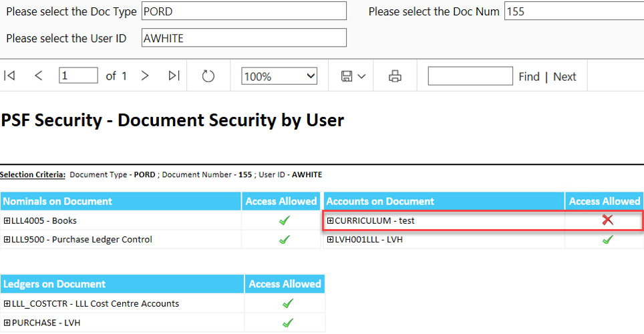Click the current page number box
Viewport: 644px width, 334px height.
[x=78, y=75]
